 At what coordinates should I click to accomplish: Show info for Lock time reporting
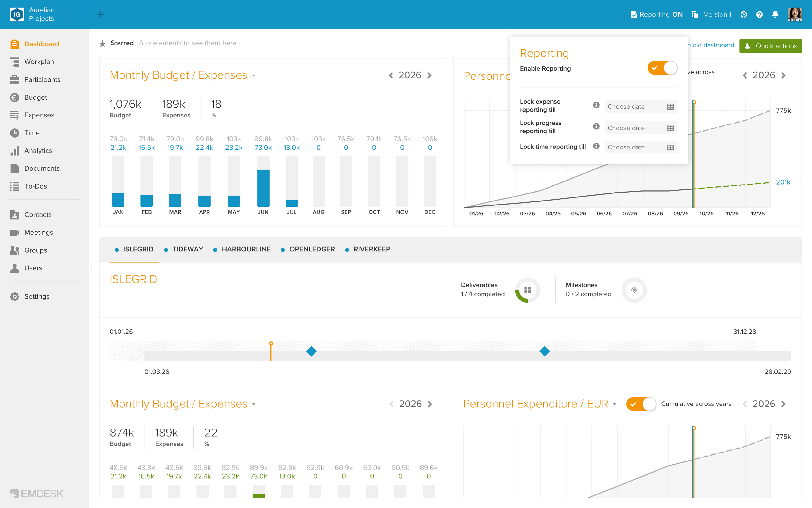tap(596, 146)
